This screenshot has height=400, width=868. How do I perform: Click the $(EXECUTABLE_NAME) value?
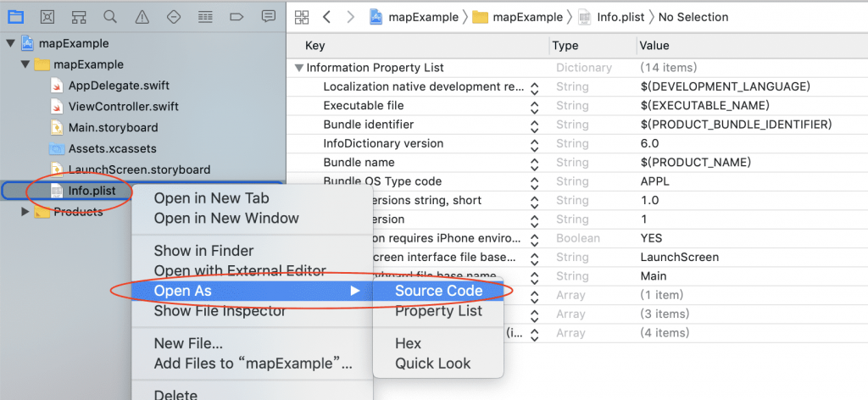(704, 106)
